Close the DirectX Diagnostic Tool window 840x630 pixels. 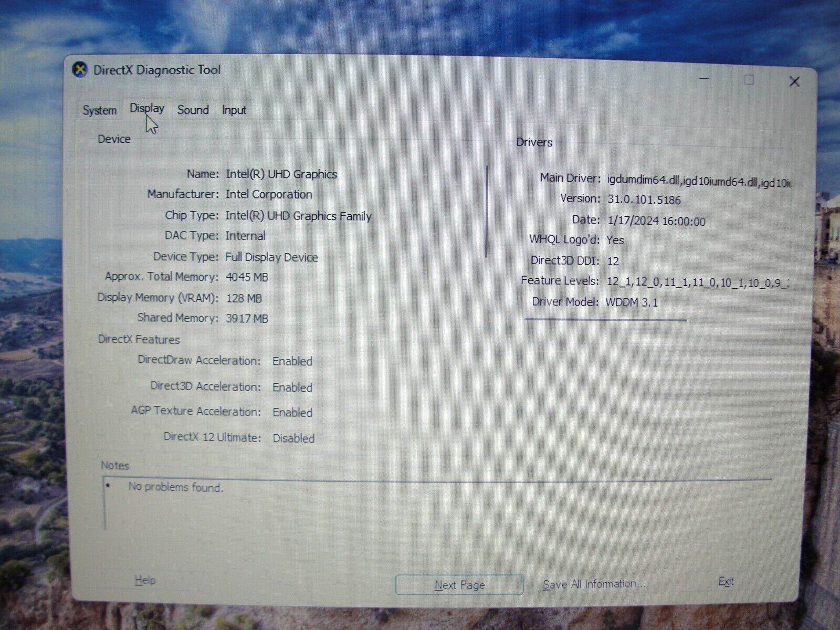(794, 81)
